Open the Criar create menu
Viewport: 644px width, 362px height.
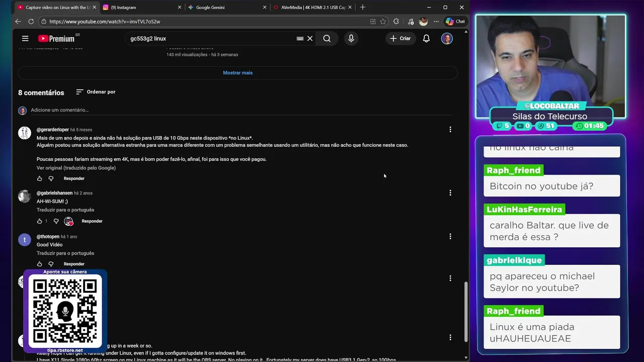pyautogui.click(x=400, y=38)
